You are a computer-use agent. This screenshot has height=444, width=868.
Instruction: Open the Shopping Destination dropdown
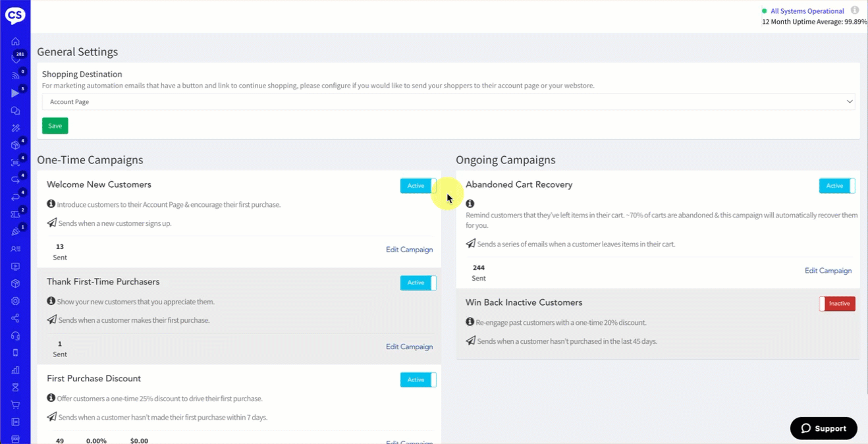click(448, 101)
